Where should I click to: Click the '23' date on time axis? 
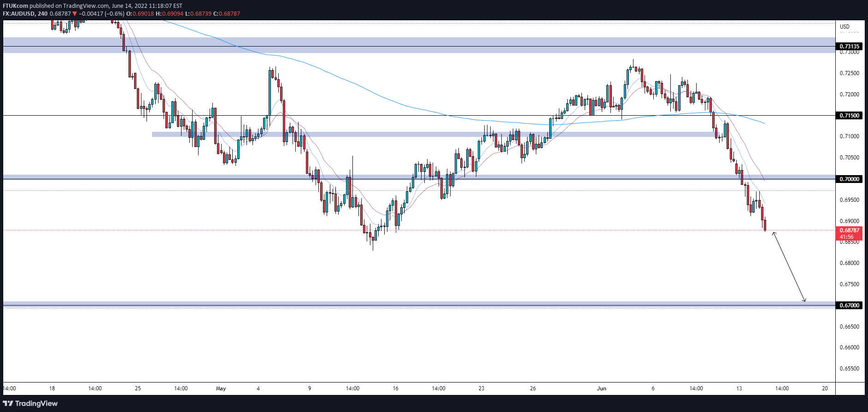tap(481, 388)
